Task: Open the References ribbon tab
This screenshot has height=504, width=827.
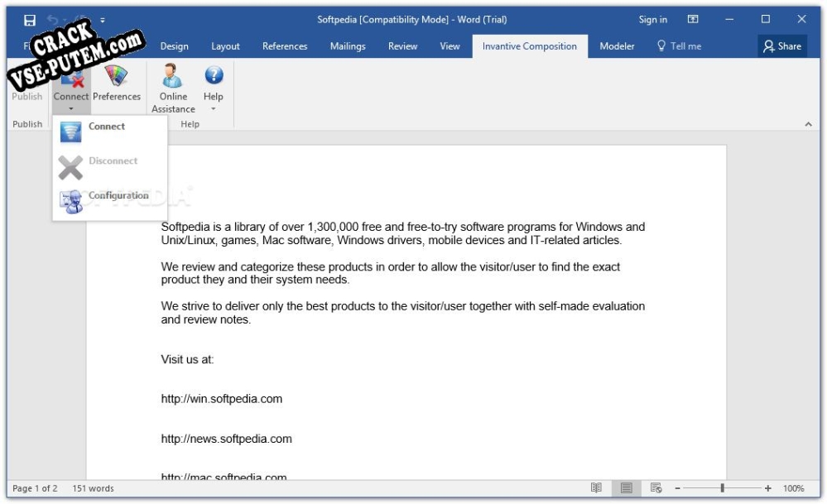Action: coord(285,46)
